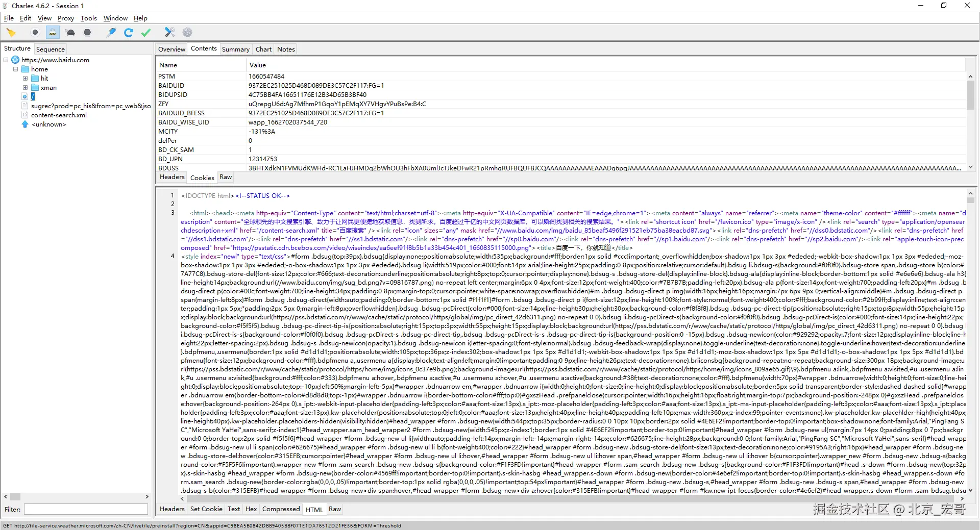Open the Set Cookie response tab

[206, 509]
